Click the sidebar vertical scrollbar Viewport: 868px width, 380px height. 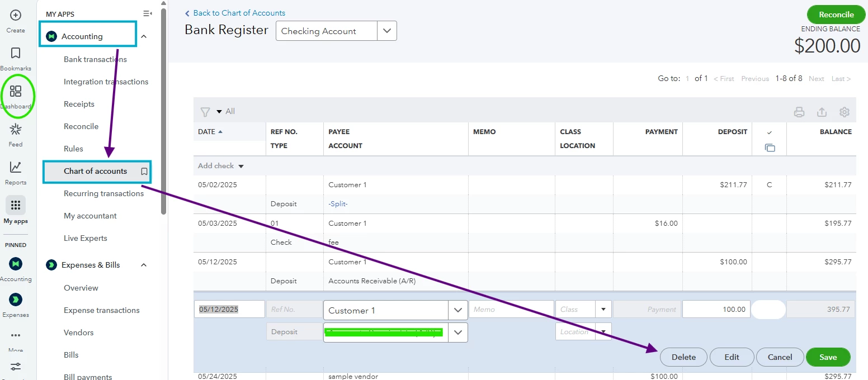164,112
